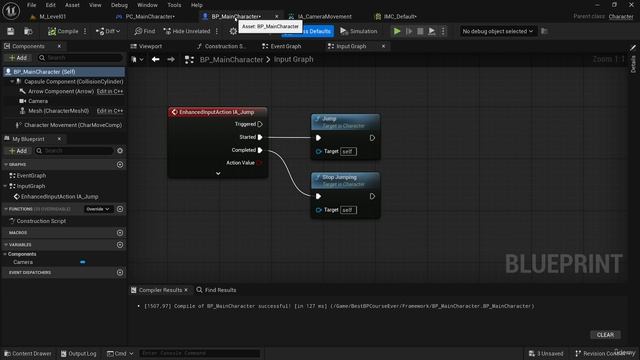Close the Input Graph tab
This screenshot has height=360, width=640.
pos(383,47)
